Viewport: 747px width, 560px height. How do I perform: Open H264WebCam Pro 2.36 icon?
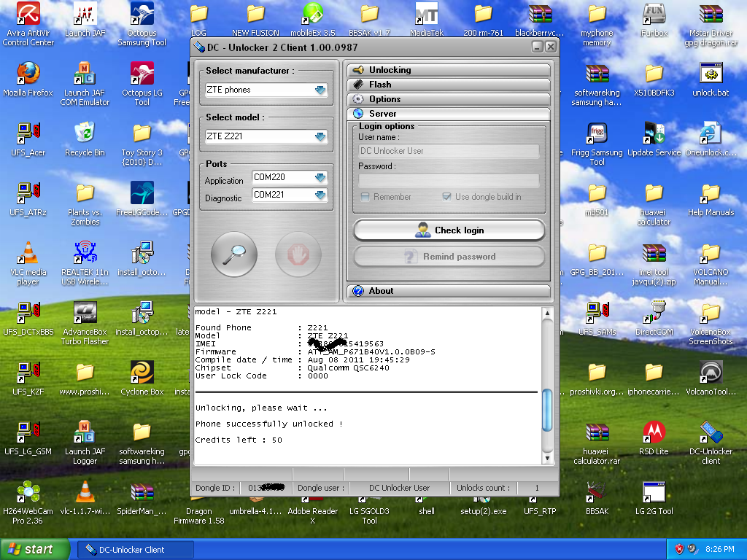(28, 502)
